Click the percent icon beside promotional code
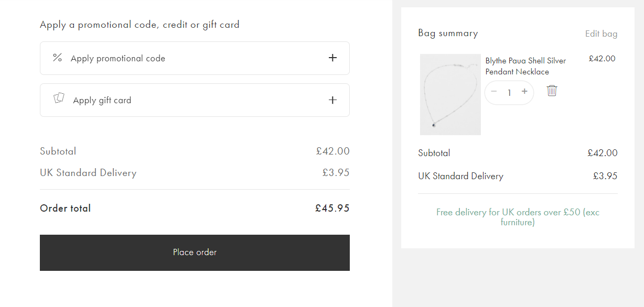 [58, 58]
